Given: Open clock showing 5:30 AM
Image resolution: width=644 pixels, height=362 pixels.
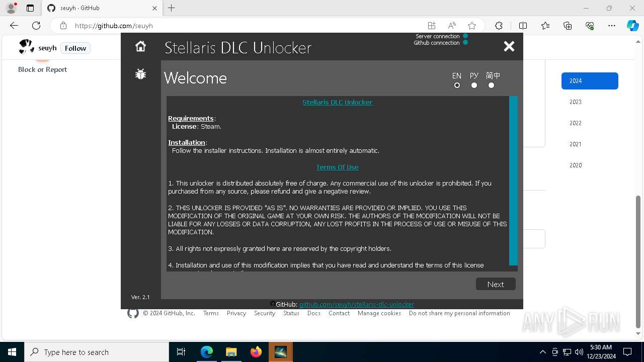Looking at the screenshot, I should point(601,352).
